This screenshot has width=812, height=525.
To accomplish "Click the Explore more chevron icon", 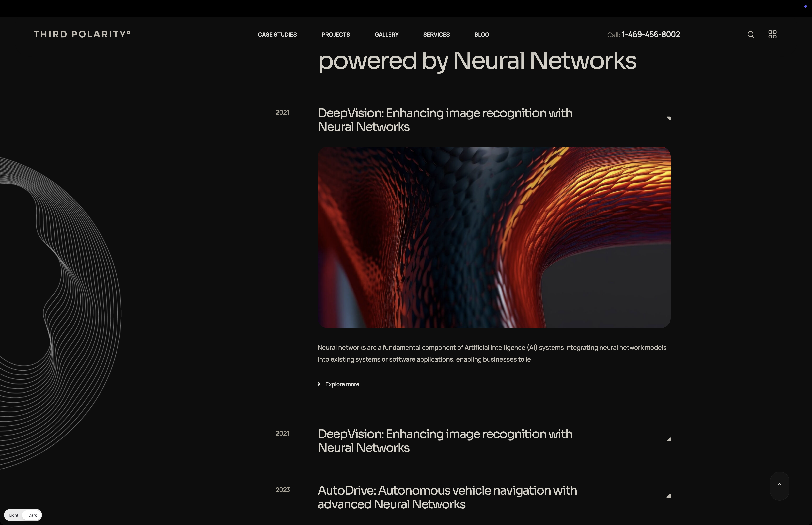I will [319, 384].
